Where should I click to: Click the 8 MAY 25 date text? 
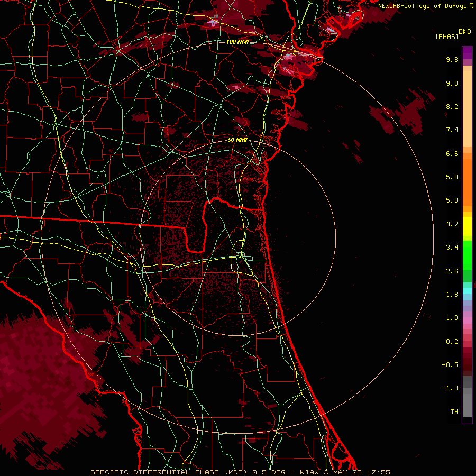coord(343,472)
